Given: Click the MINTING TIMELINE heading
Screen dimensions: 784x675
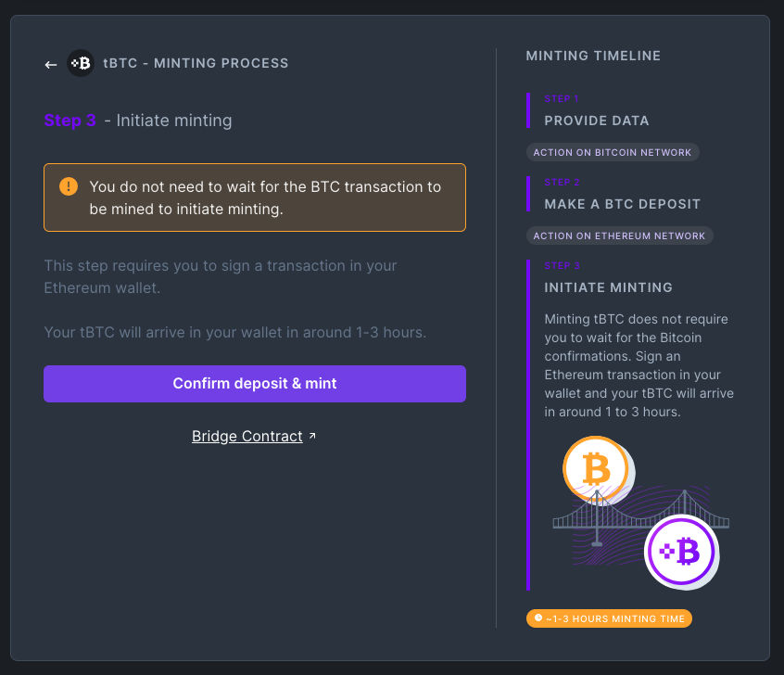Looking at the screenshot, I should [x=593, y=56].
